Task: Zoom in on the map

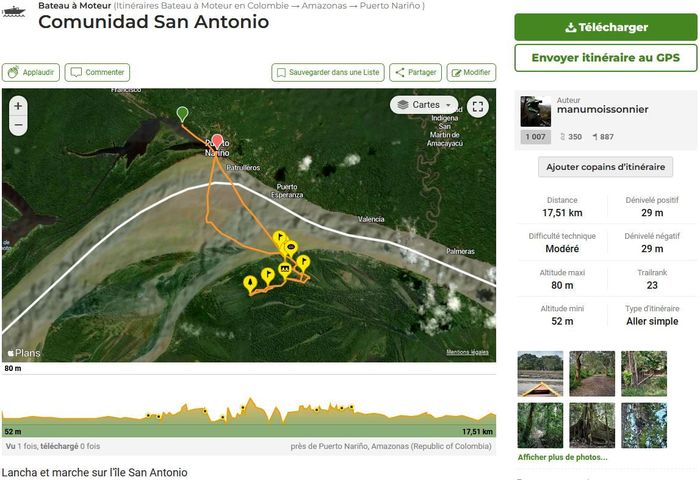Action: [18, 105]
